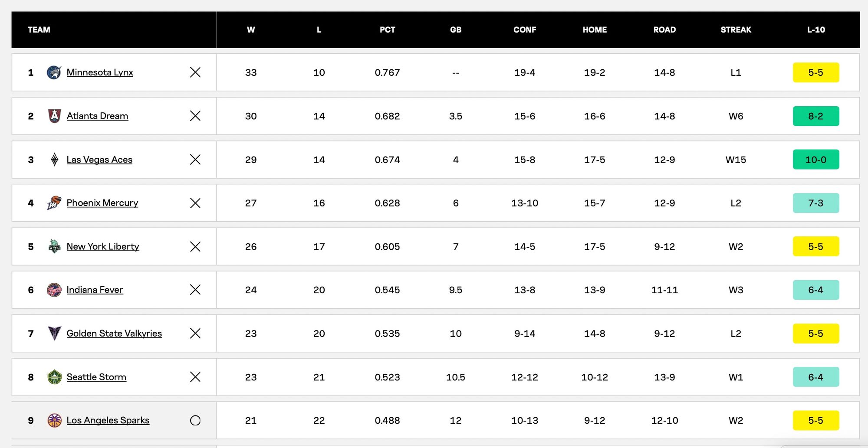This screenshot has width=868, height=448.
Task: Sort standings by the PCT column
Action: [387, 30]
